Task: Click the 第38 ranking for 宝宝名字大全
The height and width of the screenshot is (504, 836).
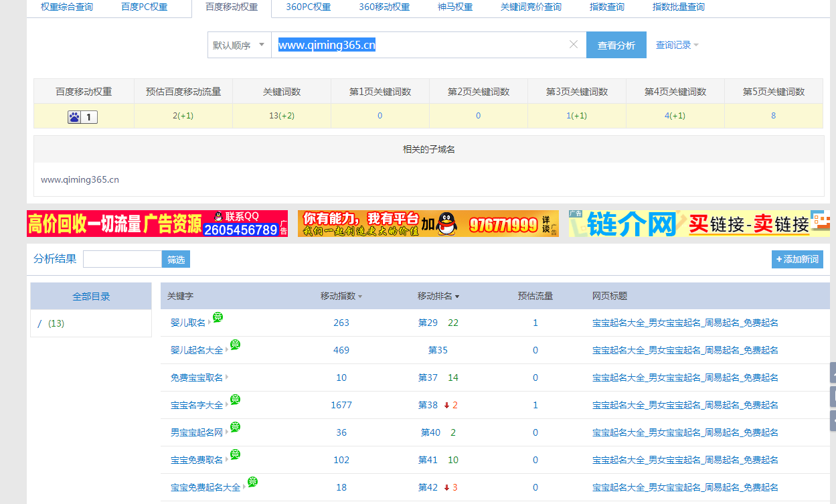Action: 428,405
